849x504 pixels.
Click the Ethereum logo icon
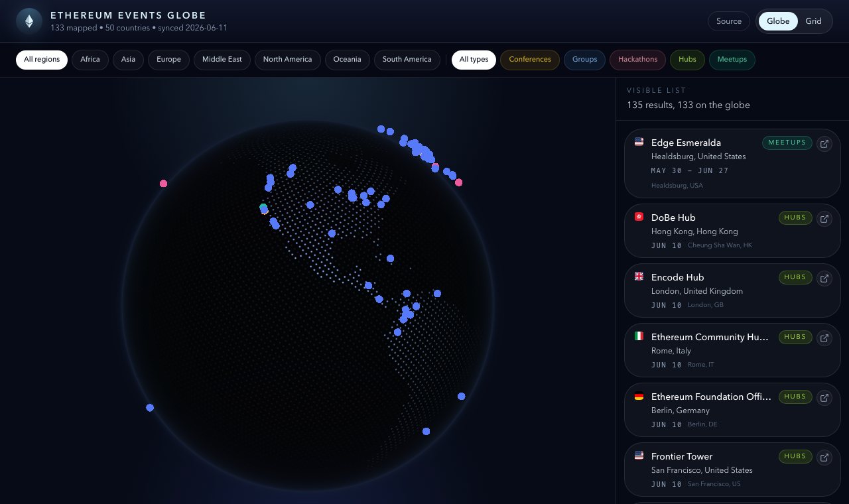click(x=29, y=21)
